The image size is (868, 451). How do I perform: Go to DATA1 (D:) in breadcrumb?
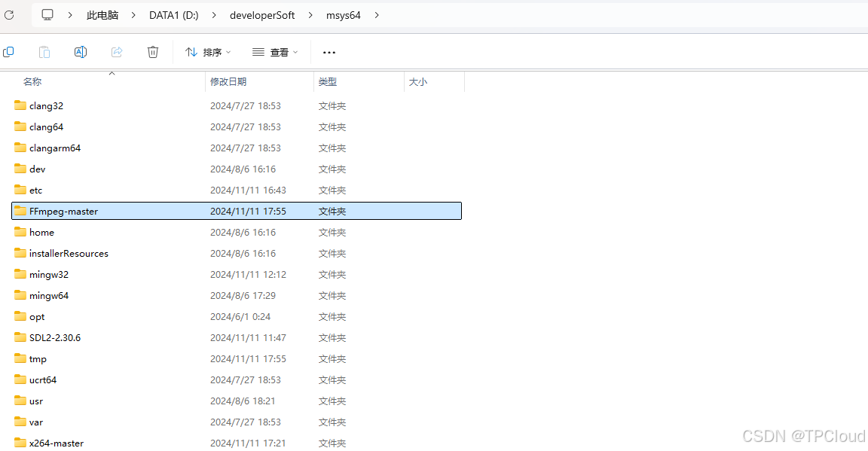174,16
